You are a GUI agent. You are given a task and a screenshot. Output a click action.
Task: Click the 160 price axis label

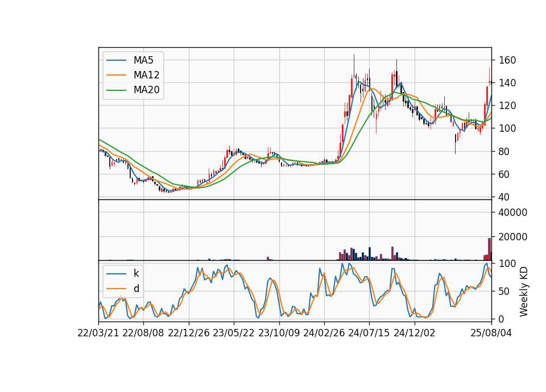pyautogui.click(x=507, y=61)
